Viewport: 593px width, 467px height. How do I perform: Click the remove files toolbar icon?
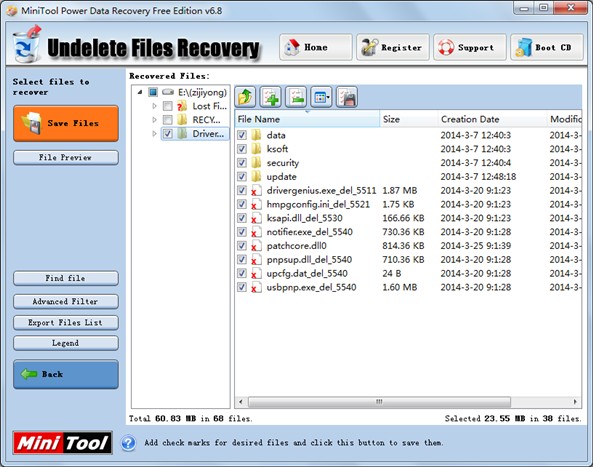296,97
